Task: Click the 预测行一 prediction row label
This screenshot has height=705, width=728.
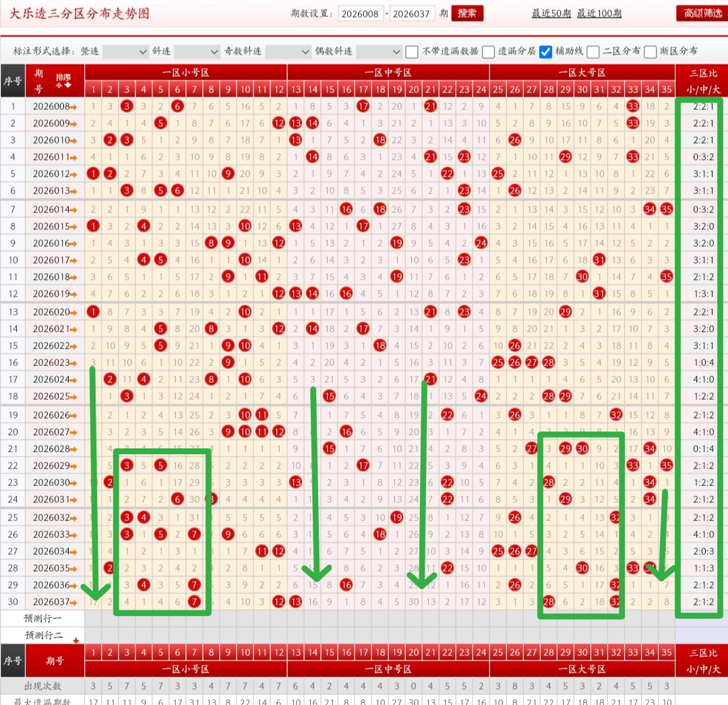Action: click(42, 619)
